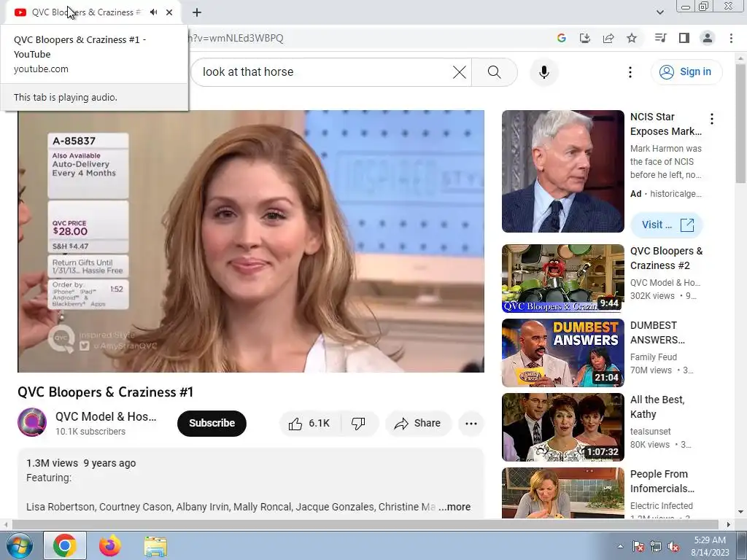This screenshot has height=560, width=747.
Task: Click the muted volume tray icon
Action: click(673, 546)
